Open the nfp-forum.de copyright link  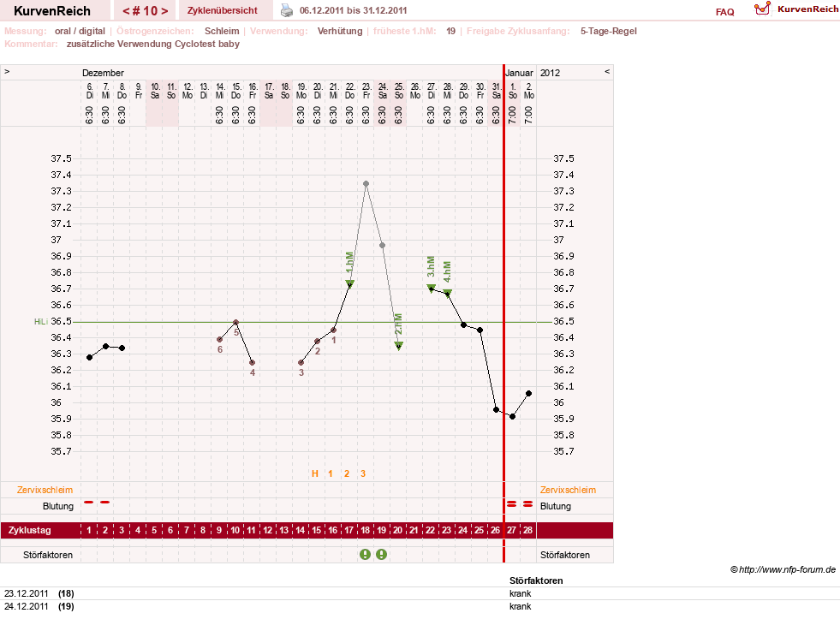783,569
